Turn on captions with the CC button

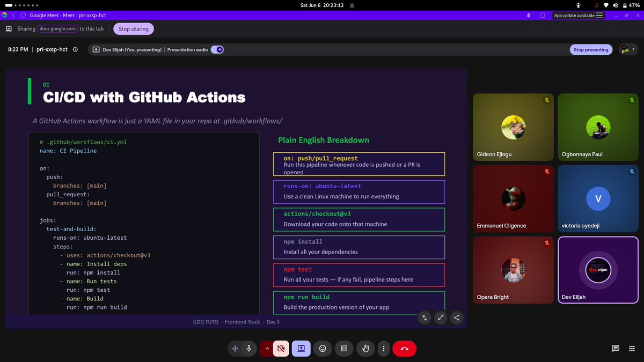344,349
